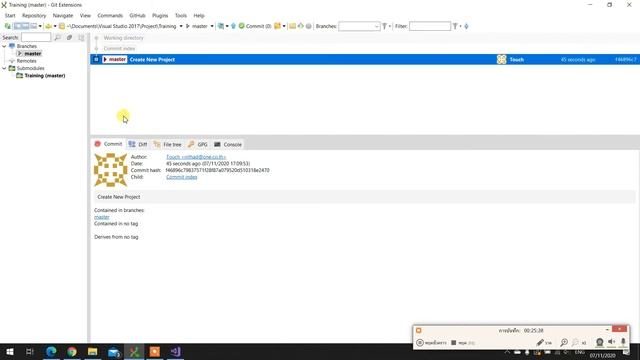Click the pause recording button in recorder
The height and width of the screenshot is (360, 640).
click(431, 343)
